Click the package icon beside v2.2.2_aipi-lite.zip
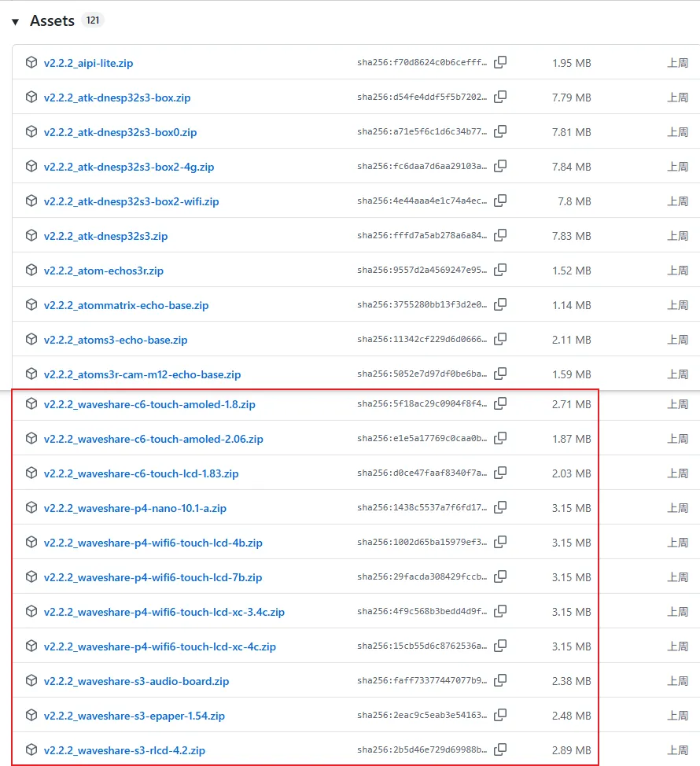The height and width of the screenshot is (766, 700). click(31, 62)
